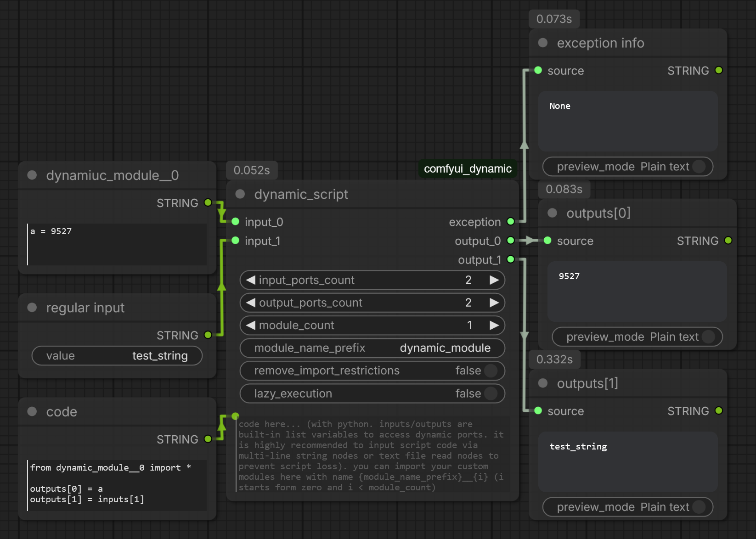Click the code node's script text area
Screen dimensions: 756x539
(117, 485)
